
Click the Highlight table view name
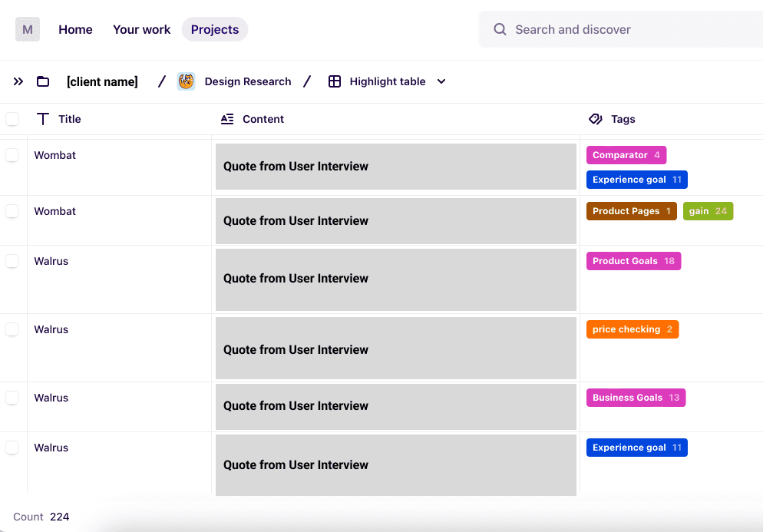[x=388, y=81]
